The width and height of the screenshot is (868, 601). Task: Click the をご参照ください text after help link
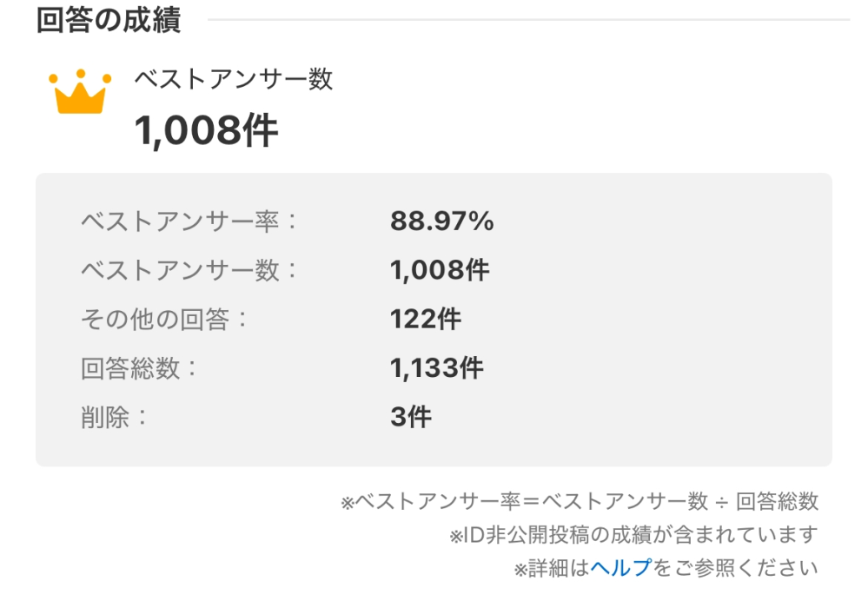(x=736, y=568)
